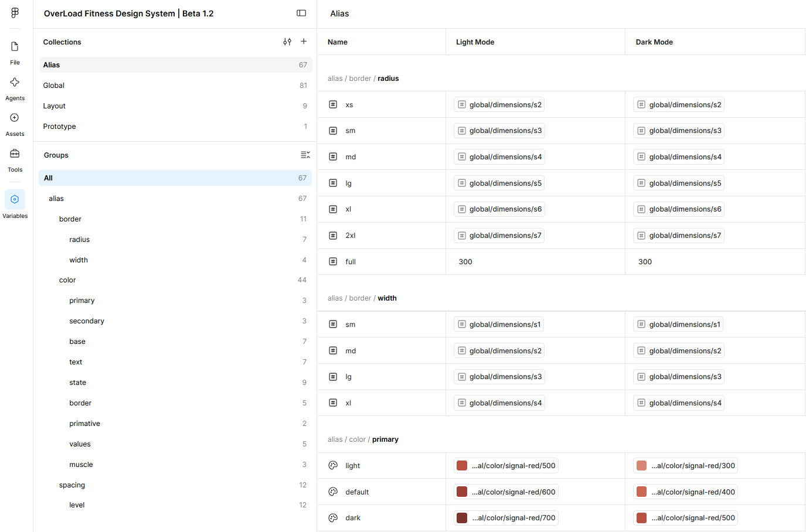Add a new collection with plus icon
The width and height of the screenshot is (806, 532).
tap(304, 41)
